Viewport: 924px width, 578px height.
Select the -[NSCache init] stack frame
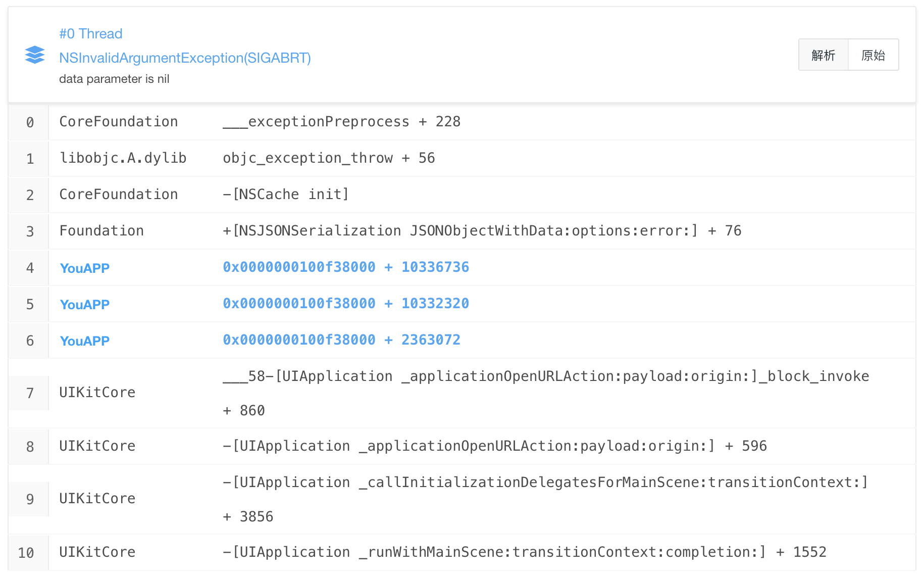[286, 195]
